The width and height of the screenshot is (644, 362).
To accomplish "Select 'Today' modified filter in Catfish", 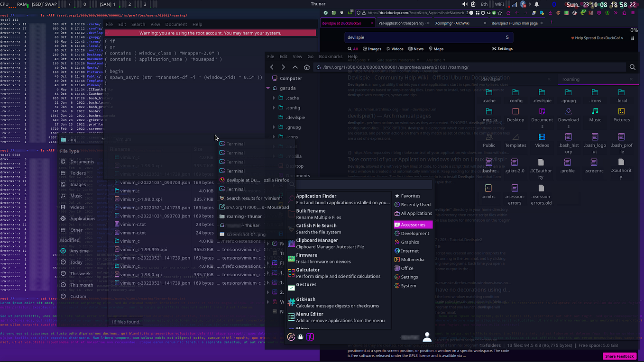I will (x=72, y=262).
